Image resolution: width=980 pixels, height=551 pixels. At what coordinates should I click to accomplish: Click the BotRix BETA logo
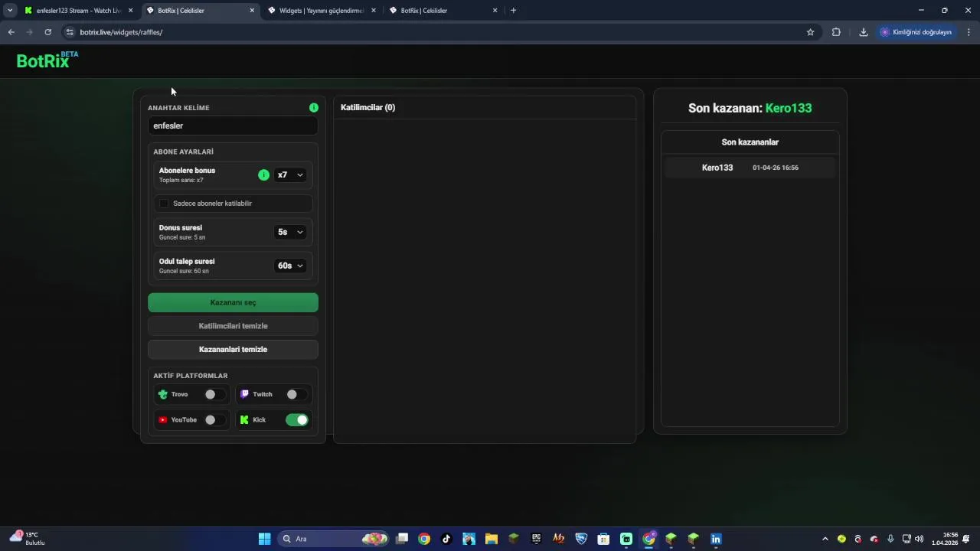[x=47, y=60]
